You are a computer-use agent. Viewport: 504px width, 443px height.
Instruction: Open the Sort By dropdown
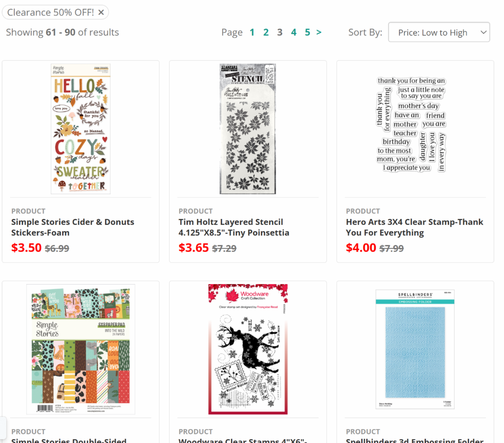439,32
